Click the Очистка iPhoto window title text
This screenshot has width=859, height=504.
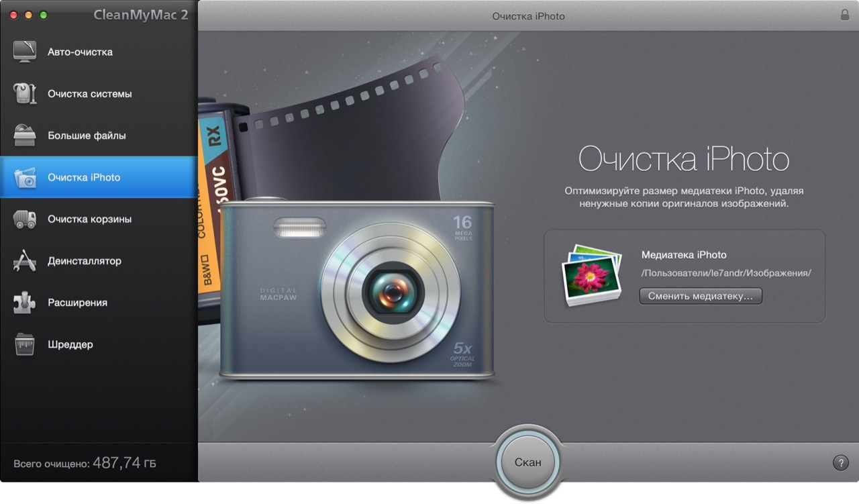click(x=528, y=15)
